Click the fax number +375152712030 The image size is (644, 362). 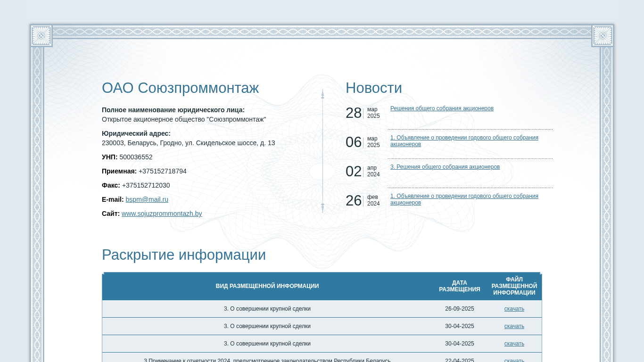coord(146,185)
